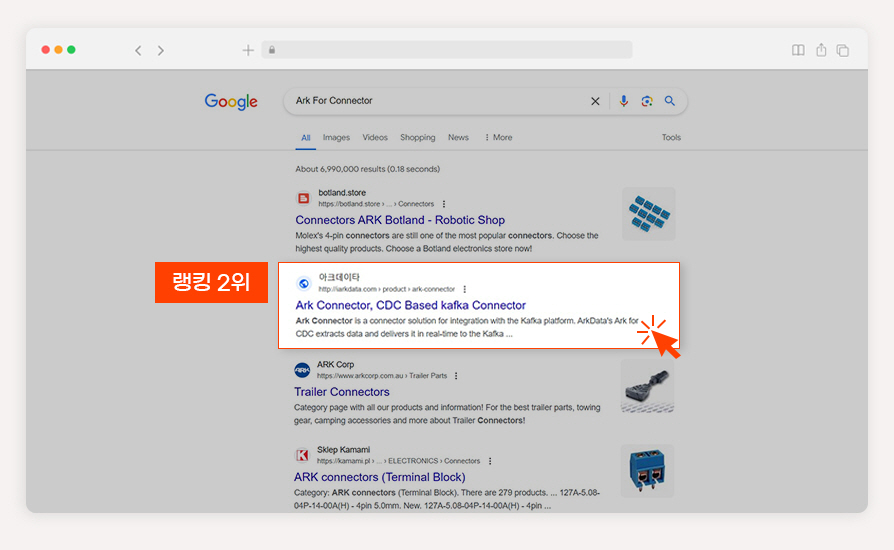Click the blue terminal block thumbnail
The height and width of the screenshot is (550, 894).
[647, 471]
